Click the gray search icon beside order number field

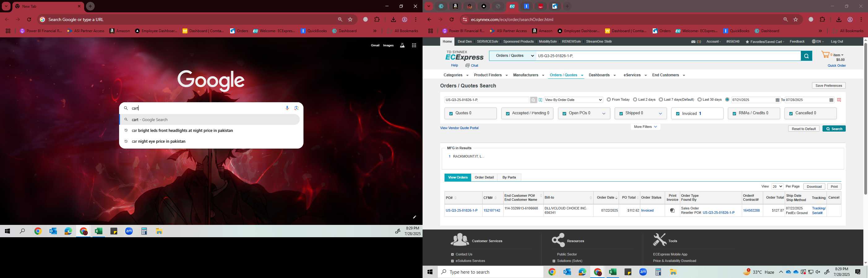coord(533,100)
